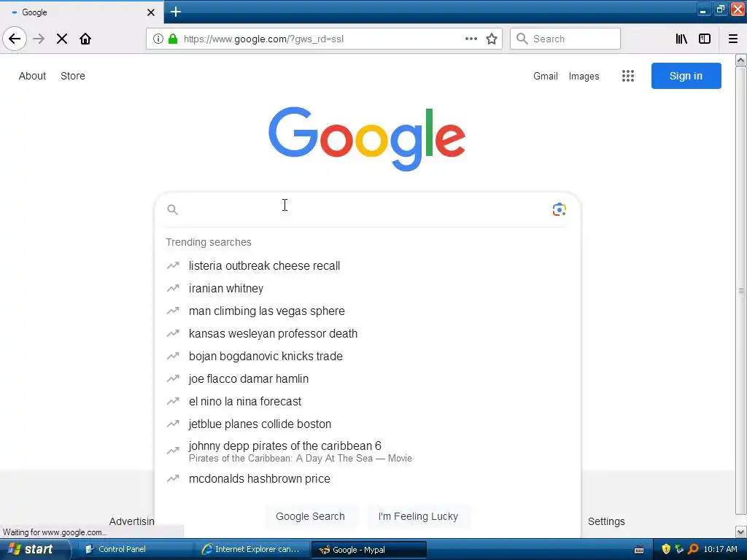Go back using the back arrow button
747x560 pixels.
[x=15, y=39]
